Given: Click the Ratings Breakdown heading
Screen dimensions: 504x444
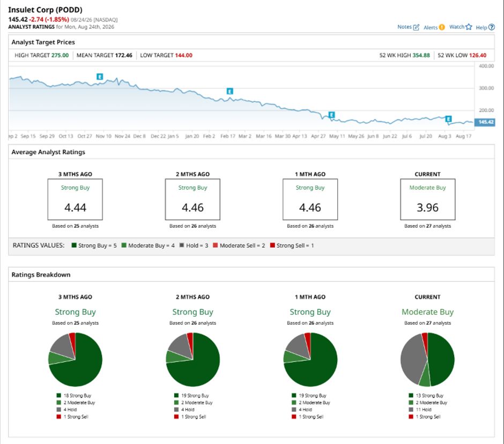Looking at the screenshot, I should 41,275.
